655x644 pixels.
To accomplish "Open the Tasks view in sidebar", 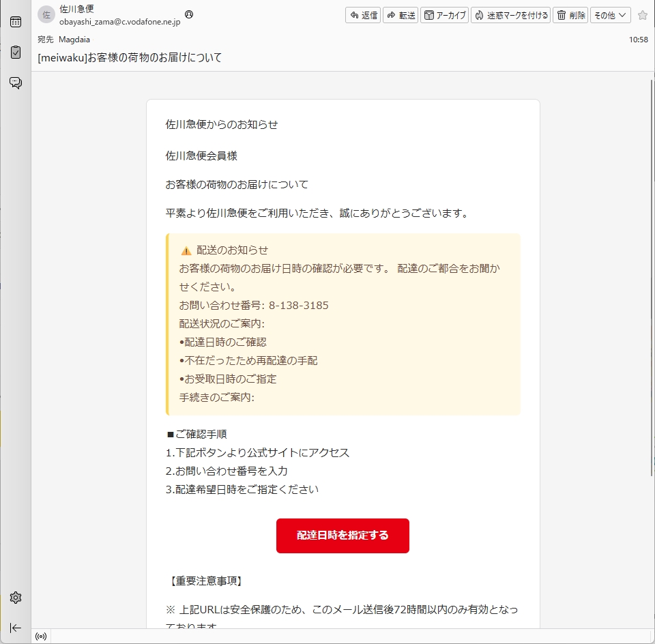I will [x=15, y=52].
